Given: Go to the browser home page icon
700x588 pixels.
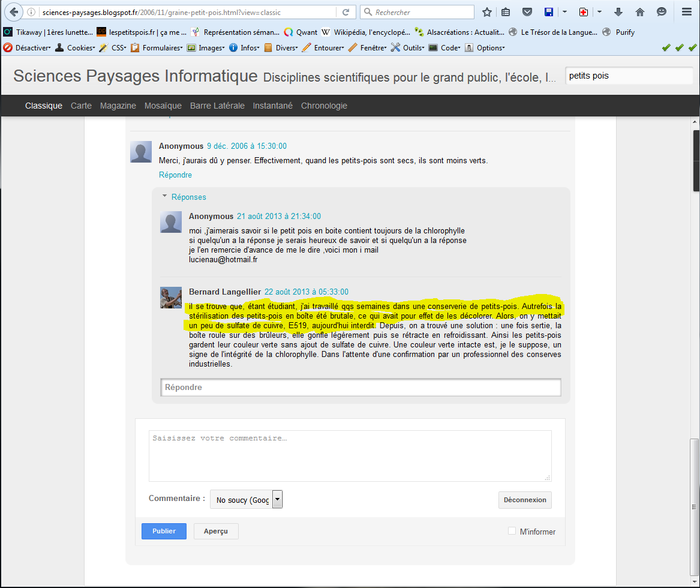Looking at the screenshot, I should [x=640, y=12].
